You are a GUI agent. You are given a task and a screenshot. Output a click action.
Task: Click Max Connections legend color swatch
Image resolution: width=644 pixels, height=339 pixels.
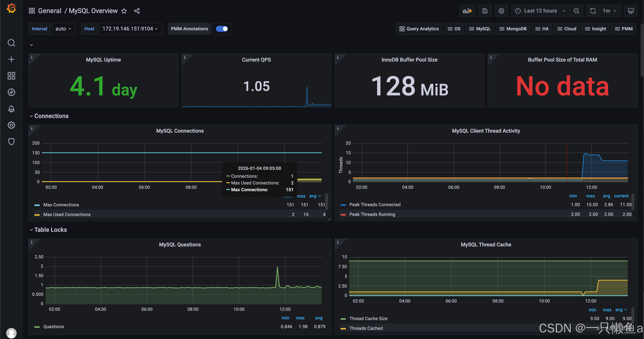click(37, 205)
